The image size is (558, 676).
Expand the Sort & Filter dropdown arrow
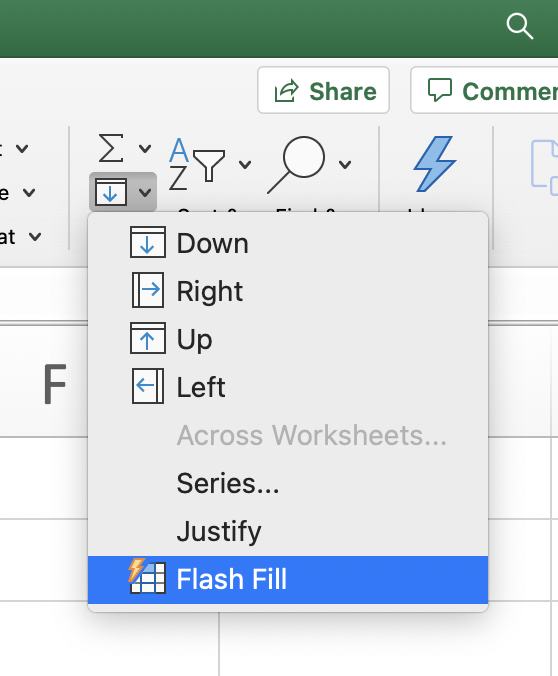click(245, 164)
